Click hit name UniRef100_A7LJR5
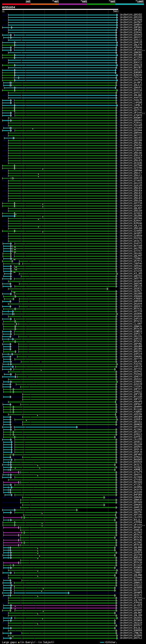This screenshot has width=146, height=644. pos(131,274)
